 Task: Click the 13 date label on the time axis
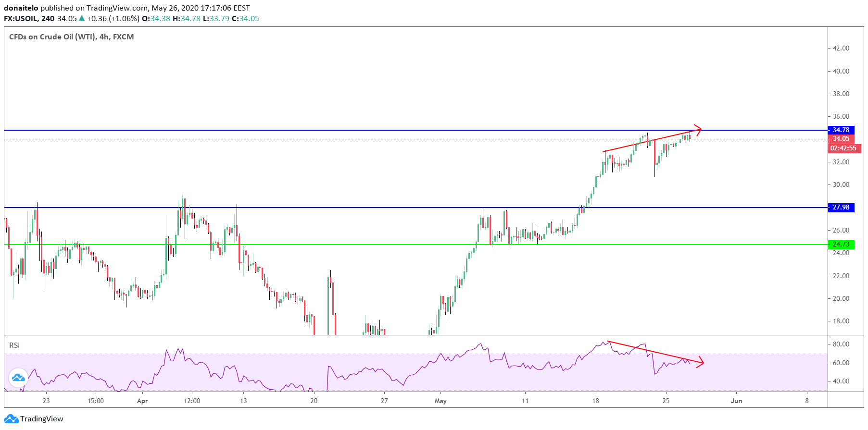point(243,401)
